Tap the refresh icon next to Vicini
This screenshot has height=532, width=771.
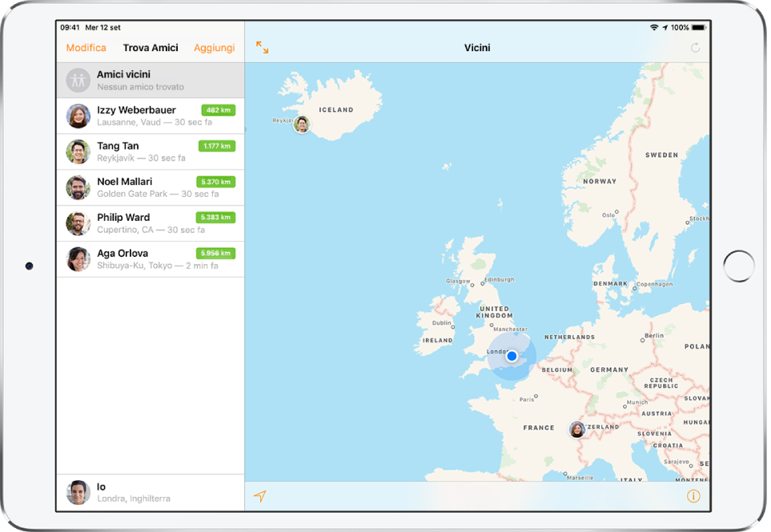click(x=695, y=48)
